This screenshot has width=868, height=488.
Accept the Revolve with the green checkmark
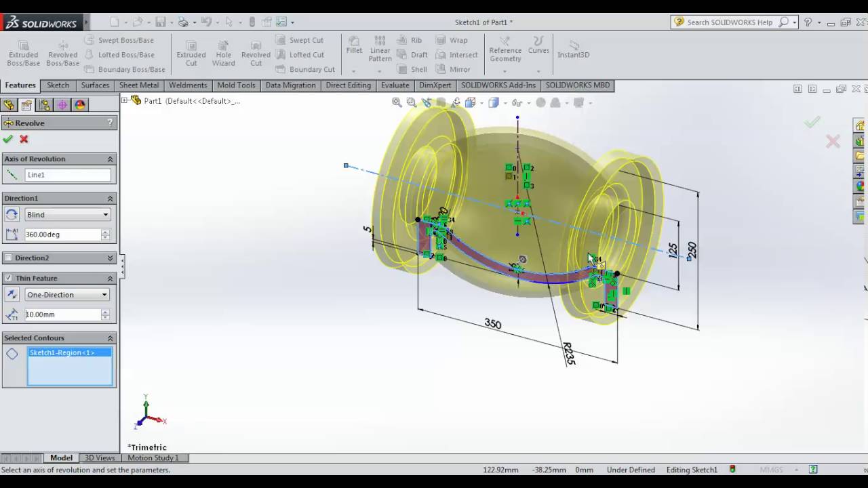(7, 139)
